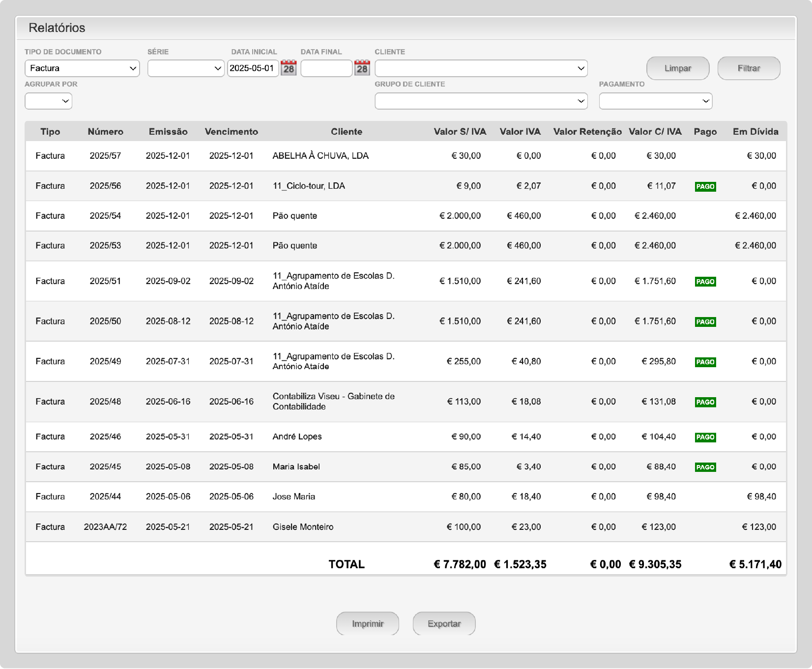The width and height of the screenshot is (812, 669).
Task: Expand the Tipo de Documento dropdown
Action: point(82,68)
